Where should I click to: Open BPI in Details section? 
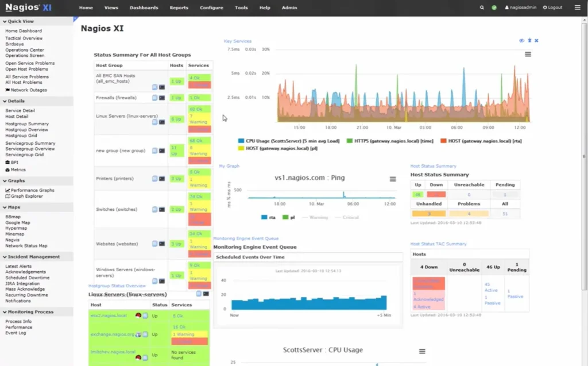pos(11,162)
